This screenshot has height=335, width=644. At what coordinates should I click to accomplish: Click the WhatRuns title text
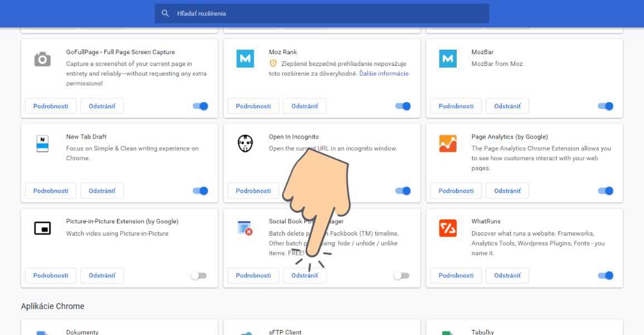click(x=486, y=221)
